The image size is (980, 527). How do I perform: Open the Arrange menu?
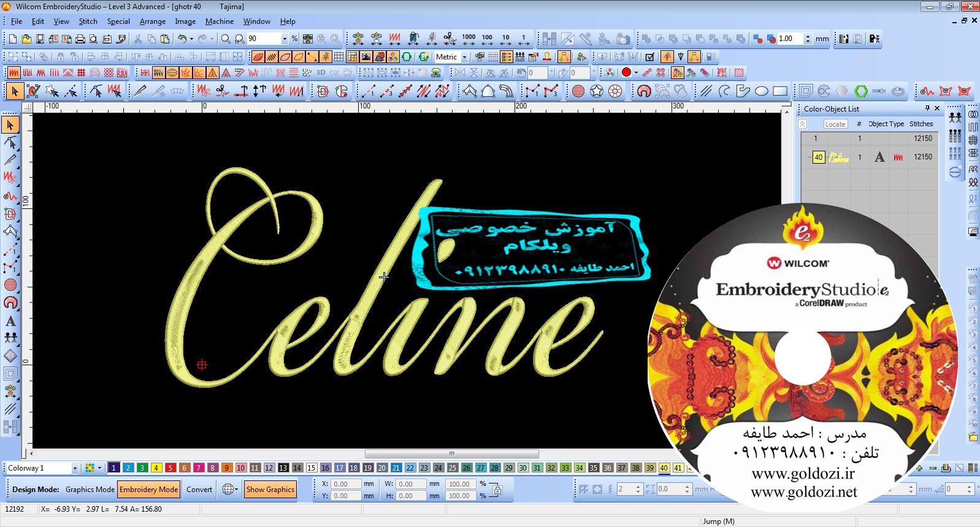click(x=153, y=21)
